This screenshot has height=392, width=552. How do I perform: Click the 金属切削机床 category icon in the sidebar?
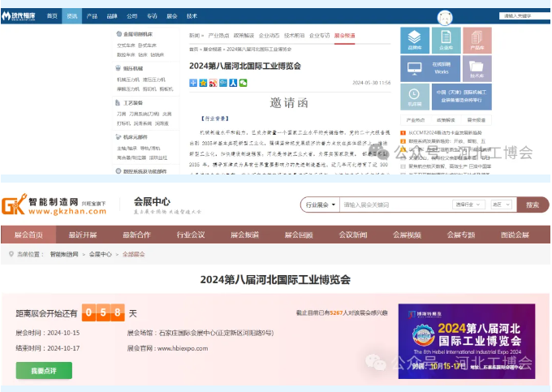(x=119, y=34)
